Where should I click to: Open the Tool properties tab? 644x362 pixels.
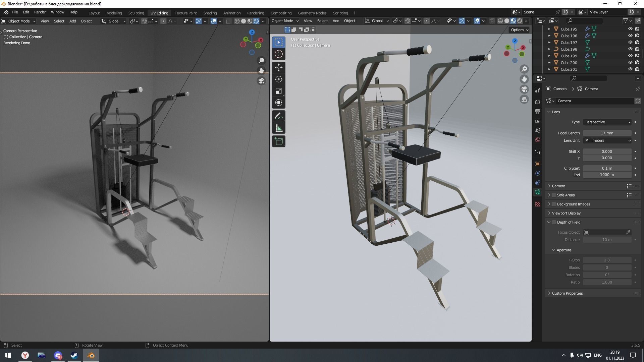coord(538,90)
